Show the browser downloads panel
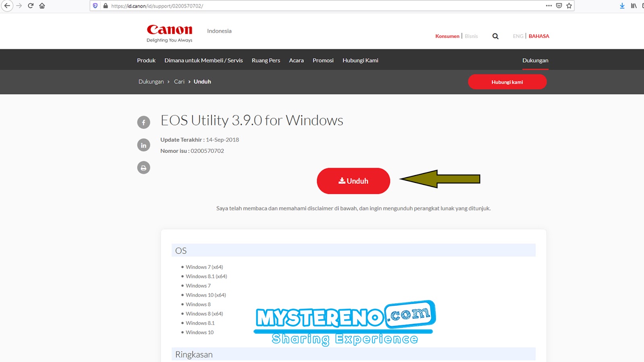This screenshot has height=362, width=644. coord(622,6)
